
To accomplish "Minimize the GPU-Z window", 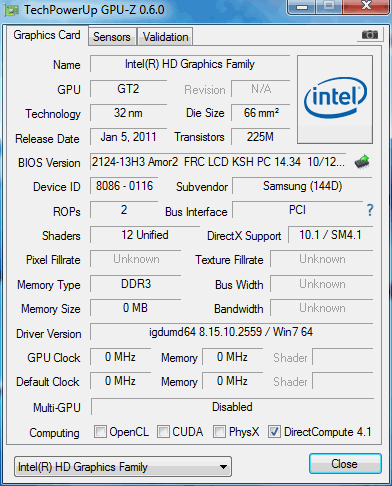I will (x=302, y=7).
